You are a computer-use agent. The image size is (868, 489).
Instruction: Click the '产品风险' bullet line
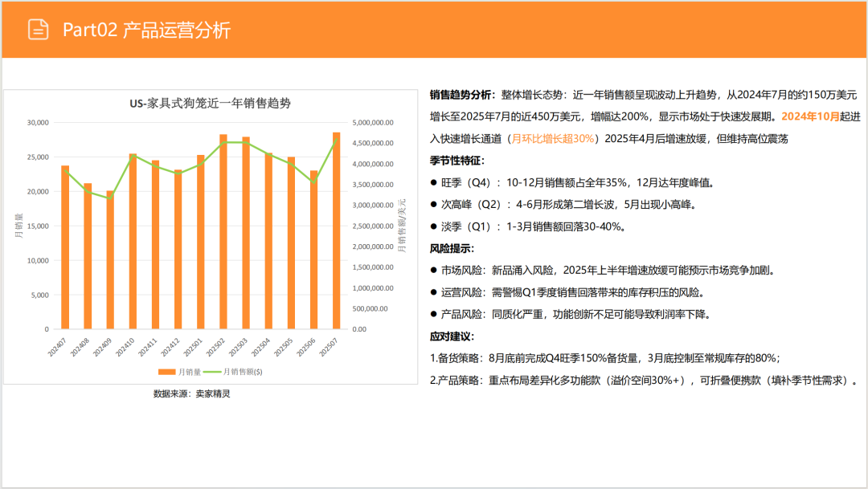(571, 315)
